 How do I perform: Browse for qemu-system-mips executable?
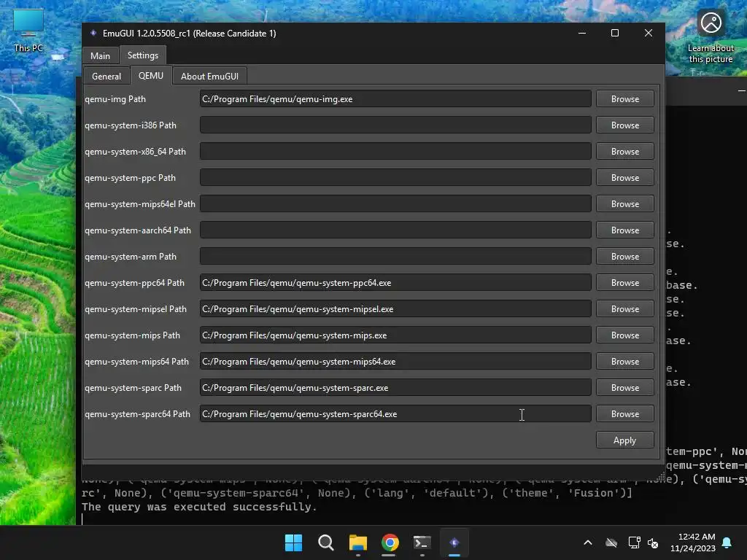coord(625,335)
